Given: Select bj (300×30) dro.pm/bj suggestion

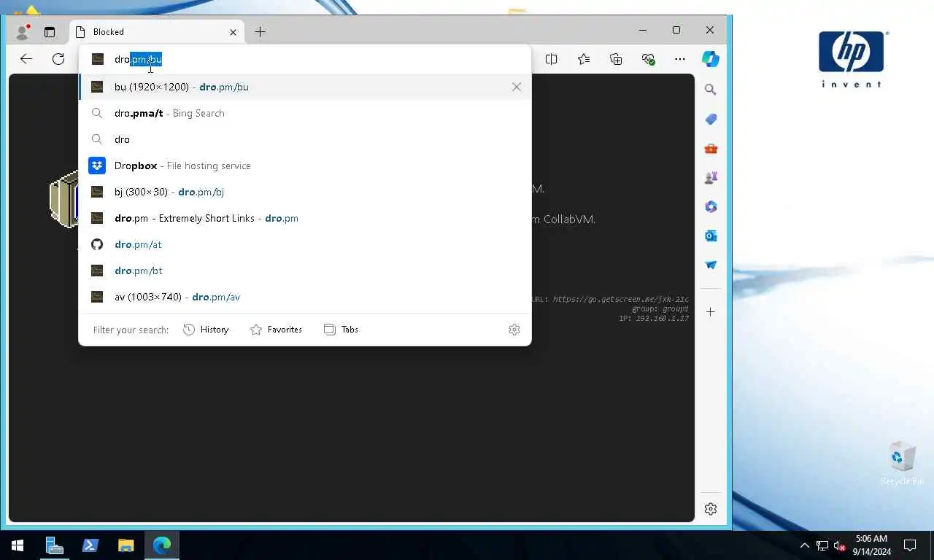Looking at the screenshot, I should click(x=305, y=192).
